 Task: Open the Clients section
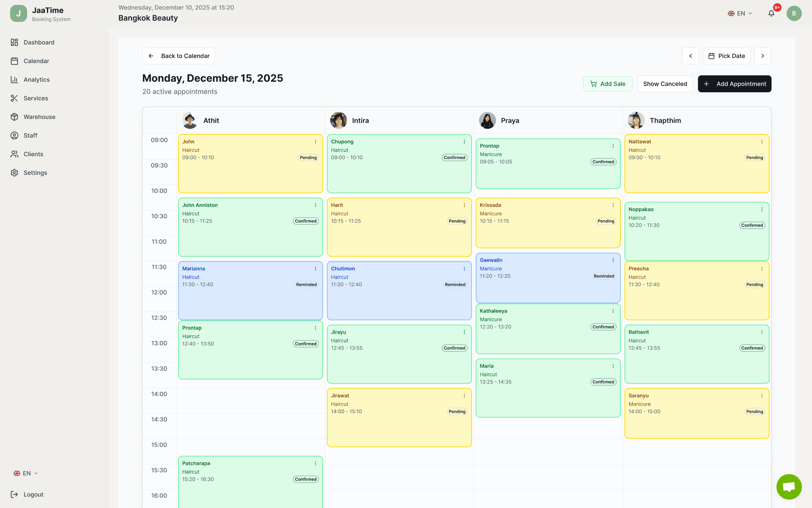tap(15, 154)
